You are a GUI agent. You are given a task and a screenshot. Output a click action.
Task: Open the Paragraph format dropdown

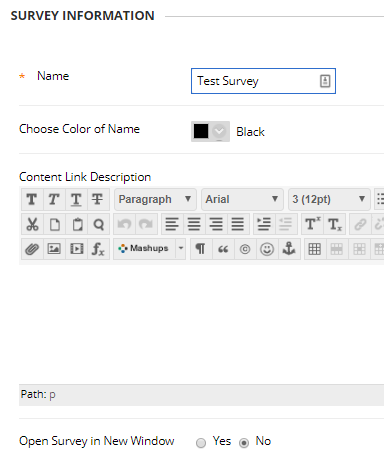155,199
